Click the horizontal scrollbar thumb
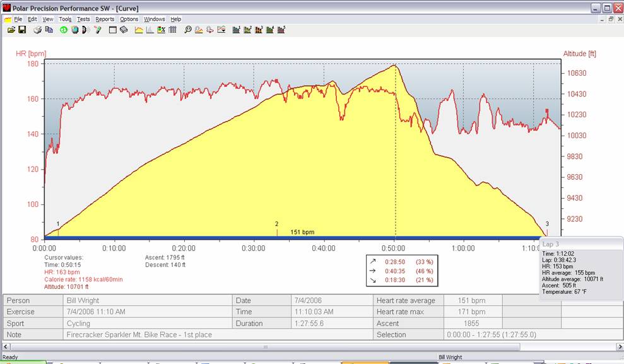 [x=266, y=347]
